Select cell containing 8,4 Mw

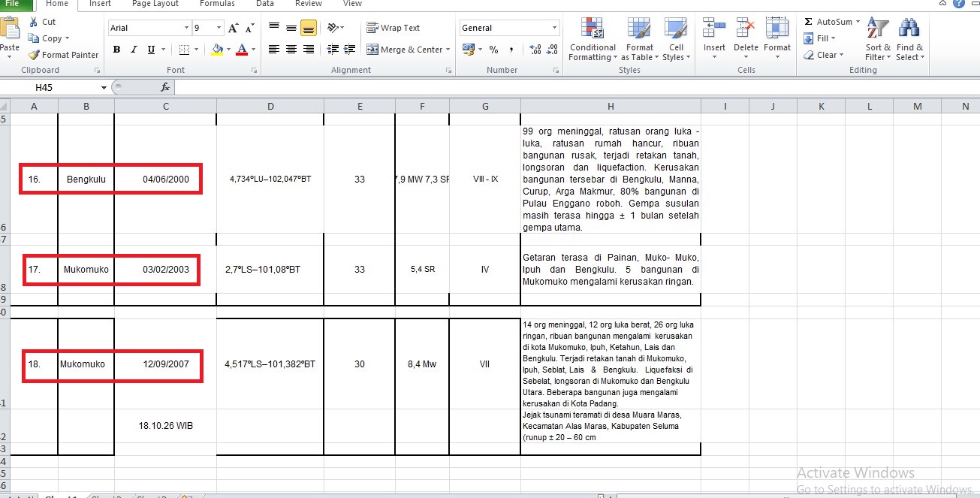pyautogui.click(x=422, y=364)
